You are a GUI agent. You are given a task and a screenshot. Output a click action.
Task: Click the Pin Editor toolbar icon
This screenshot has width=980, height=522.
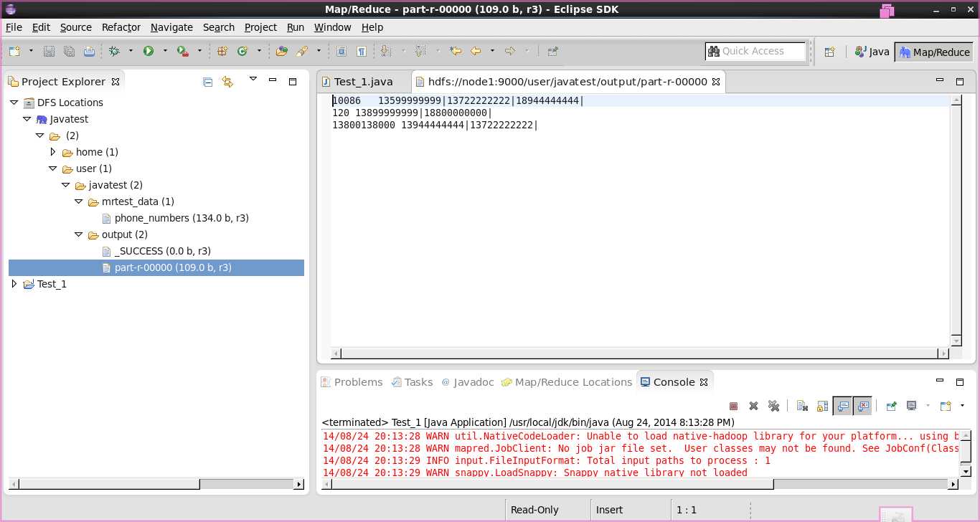pos(552,51)
